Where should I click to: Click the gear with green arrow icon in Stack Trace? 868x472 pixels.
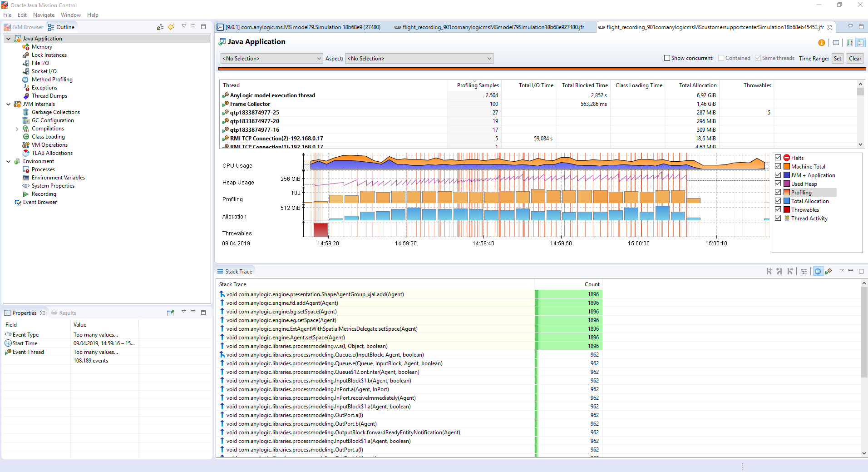pos(829,271)
